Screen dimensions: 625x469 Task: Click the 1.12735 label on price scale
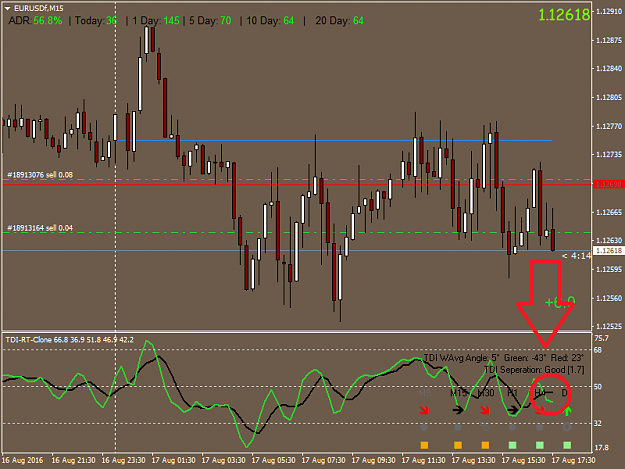(609, 155)
